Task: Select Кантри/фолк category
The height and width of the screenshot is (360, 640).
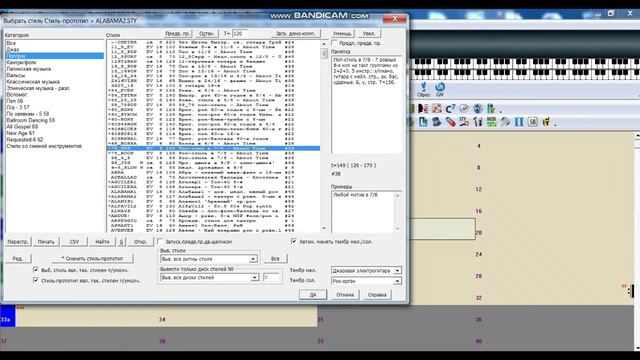Action: tap(54, 62)
